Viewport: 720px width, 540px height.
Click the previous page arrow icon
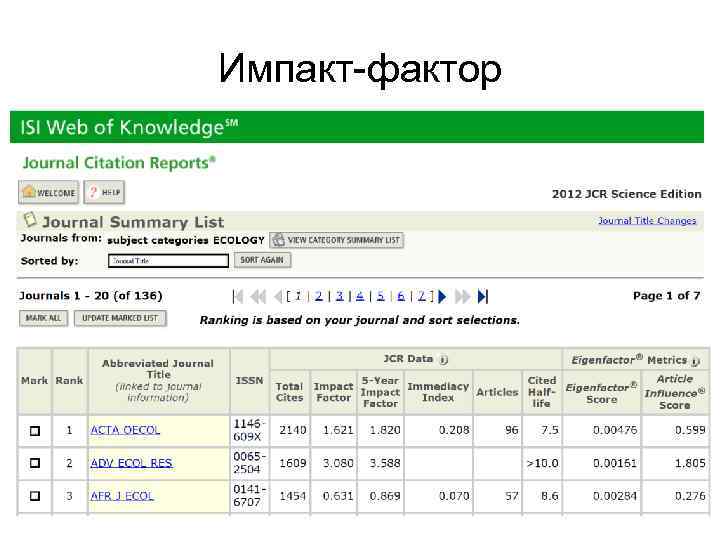pos(277,297)
